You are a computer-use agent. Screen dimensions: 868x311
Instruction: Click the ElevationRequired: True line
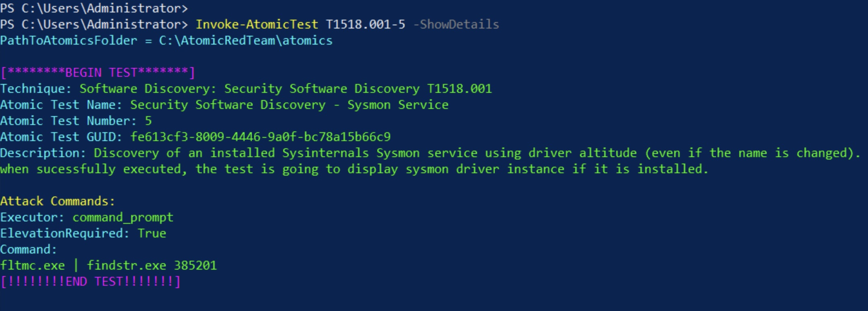click(83, 233)
